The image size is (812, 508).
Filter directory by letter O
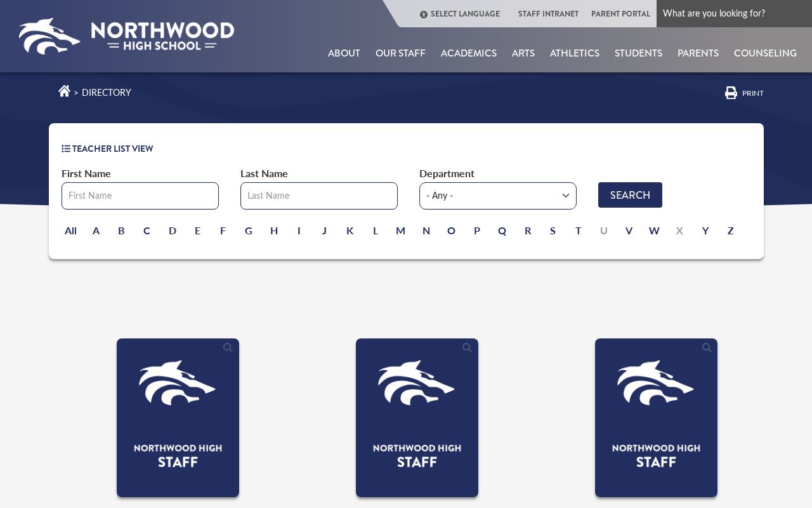(451, 231)
